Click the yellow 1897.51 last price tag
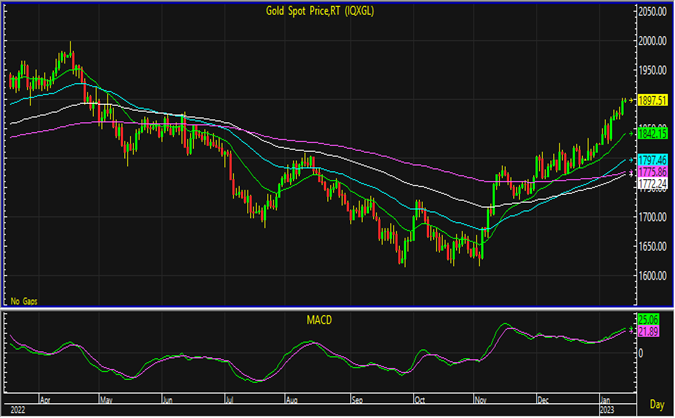This screenshot has height=418, width=675. coord(651,100)
